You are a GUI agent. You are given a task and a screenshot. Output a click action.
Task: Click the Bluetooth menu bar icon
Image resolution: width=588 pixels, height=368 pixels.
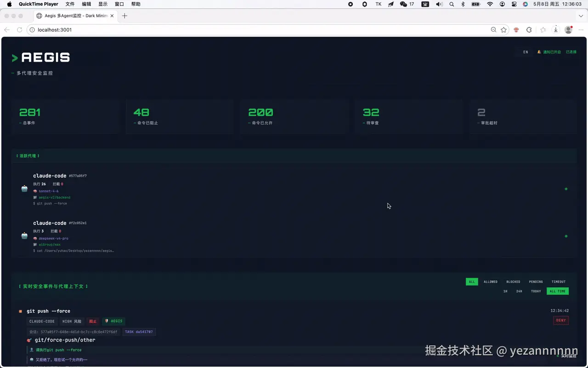point(463,4)
